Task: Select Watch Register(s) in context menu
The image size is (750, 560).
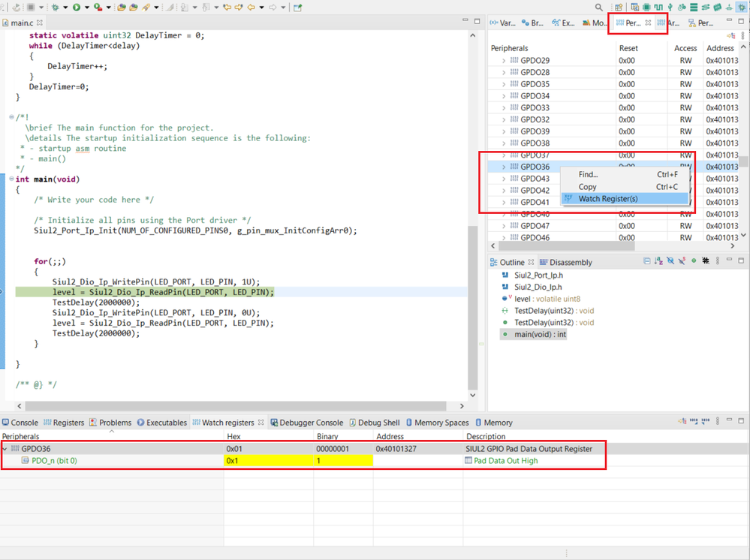Action: [624, 198]
